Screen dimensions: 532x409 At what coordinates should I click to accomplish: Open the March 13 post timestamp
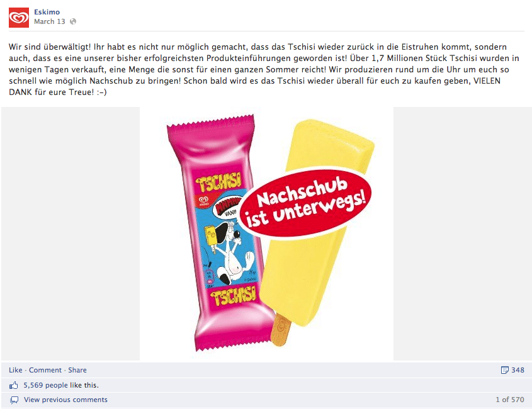point(50,21)
